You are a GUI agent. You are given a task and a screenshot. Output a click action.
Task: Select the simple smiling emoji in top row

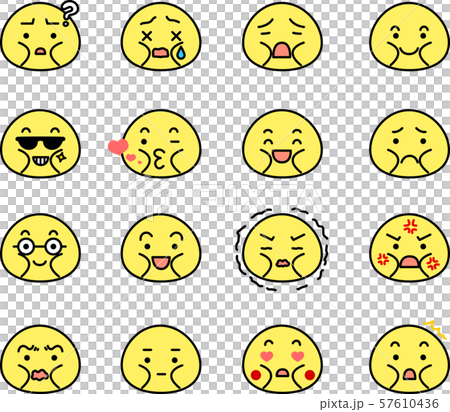[410, 36]
